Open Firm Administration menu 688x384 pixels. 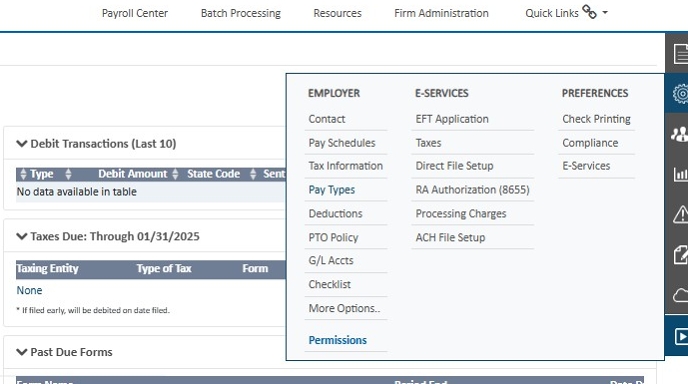(441, 13)
